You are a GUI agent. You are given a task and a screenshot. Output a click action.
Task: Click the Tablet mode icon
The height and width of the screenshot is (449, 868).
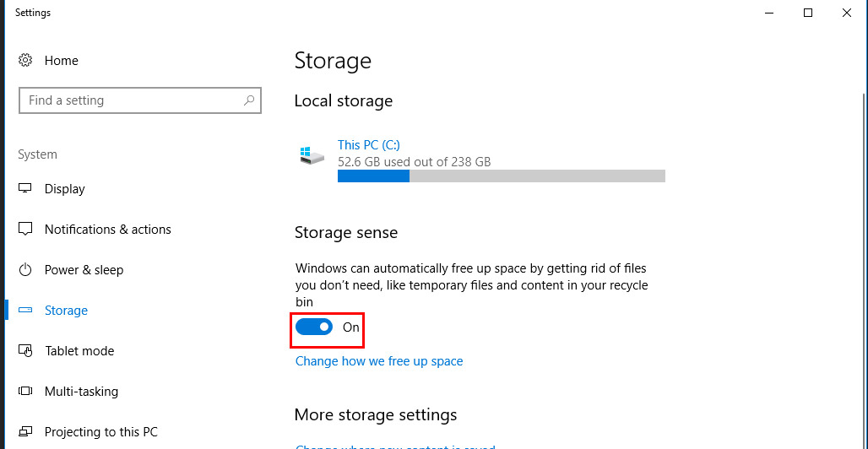point(25,350)
